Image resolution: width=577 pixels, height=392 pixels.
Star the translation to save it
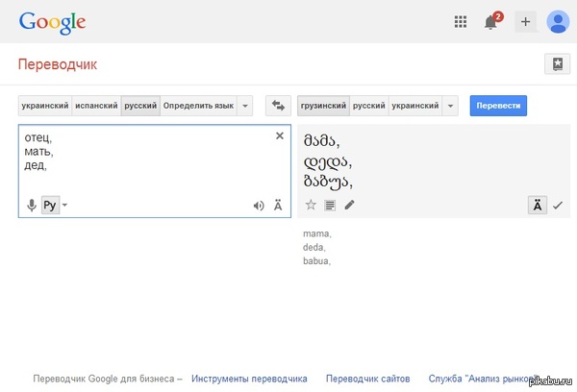tap(311, 205)
